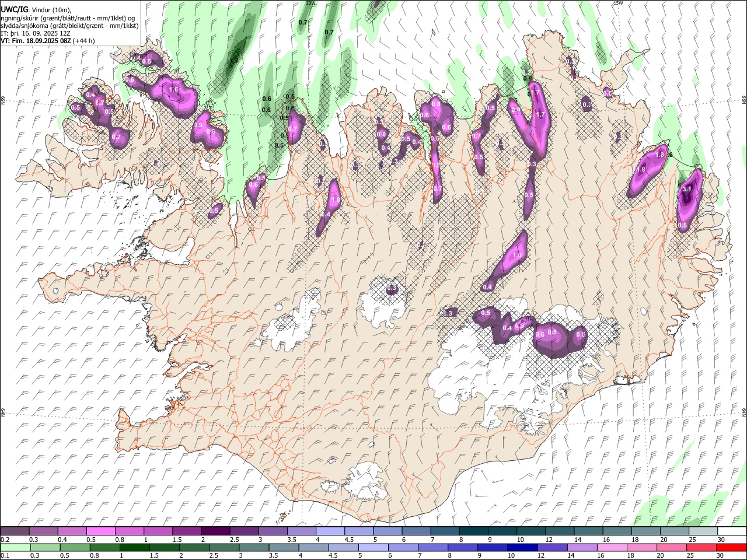Click the 0.2 label on the snow legend

[x=4, y=540]
